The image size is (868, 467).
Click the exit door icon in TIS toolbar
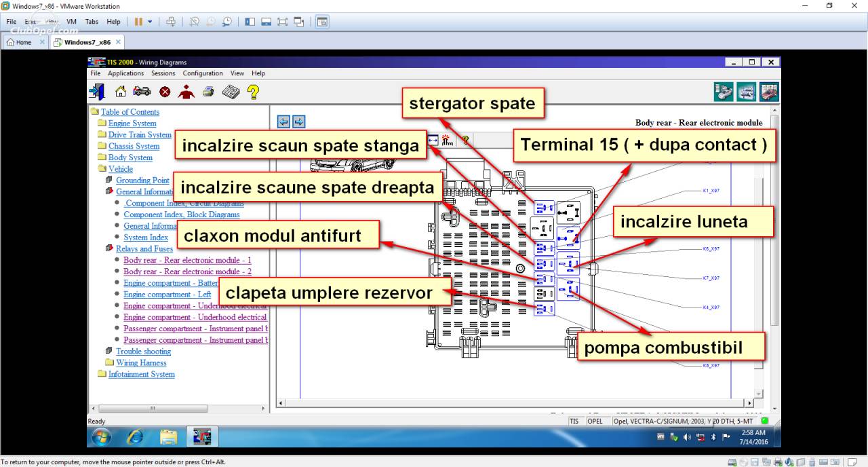click(96, 92)
